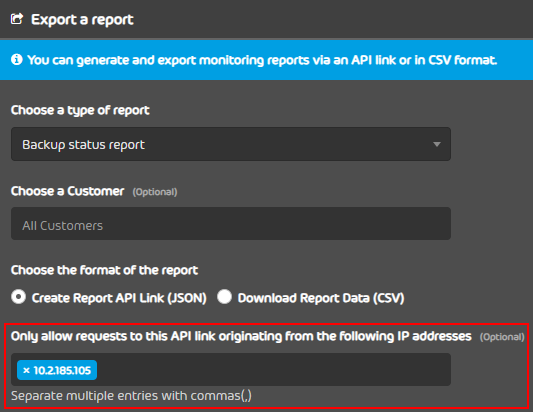Open the Backup status report dropdown
This screenshot has height=412, width=533.
(x=231, y=144)
